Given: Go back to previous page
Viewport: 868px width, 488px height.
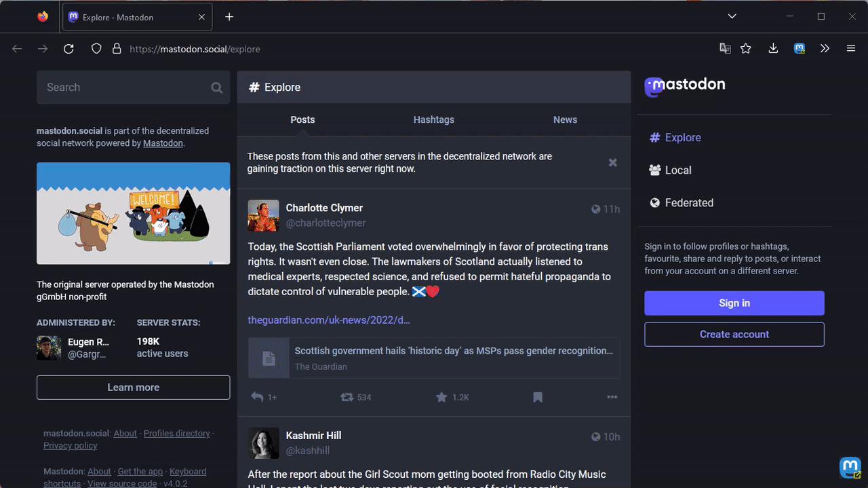Looking at the screenshot, I should click(17, 49).
